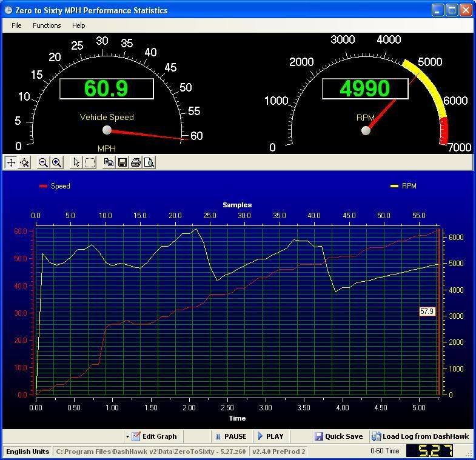Click the 0-60 Time digital display
476x460 pixels.
430,451
